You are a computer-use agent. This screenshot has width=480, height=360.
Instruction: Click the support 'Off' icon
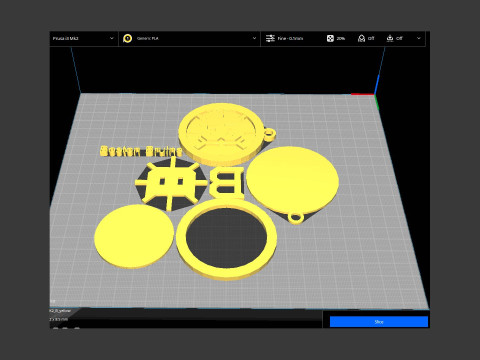click(361, 38)
